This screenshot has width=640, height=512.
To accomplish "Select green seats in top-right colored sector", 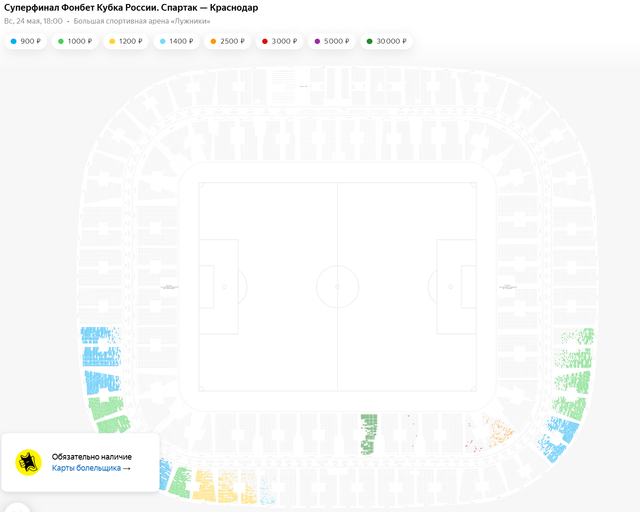I will coord(577,337).
